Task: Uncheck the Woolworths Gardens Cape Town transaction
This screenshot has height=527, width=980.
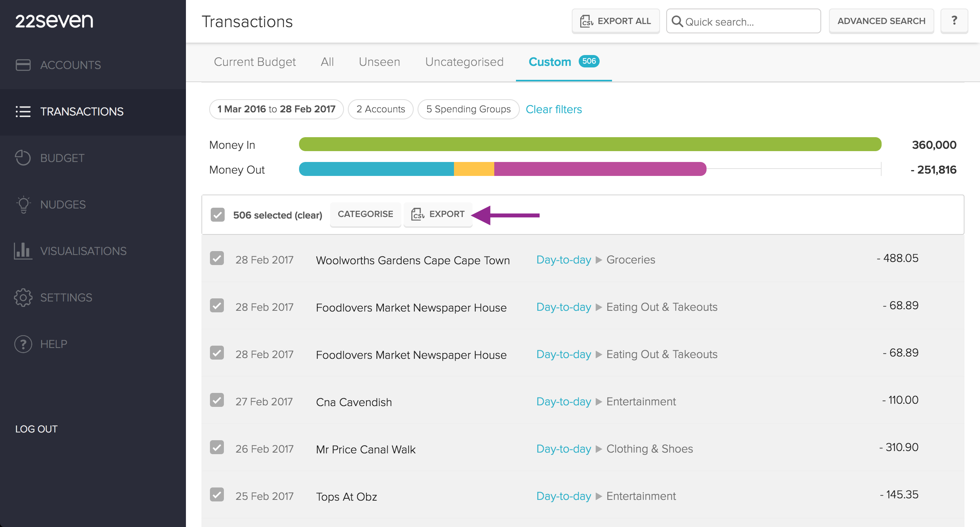Action: click(217, 258)
